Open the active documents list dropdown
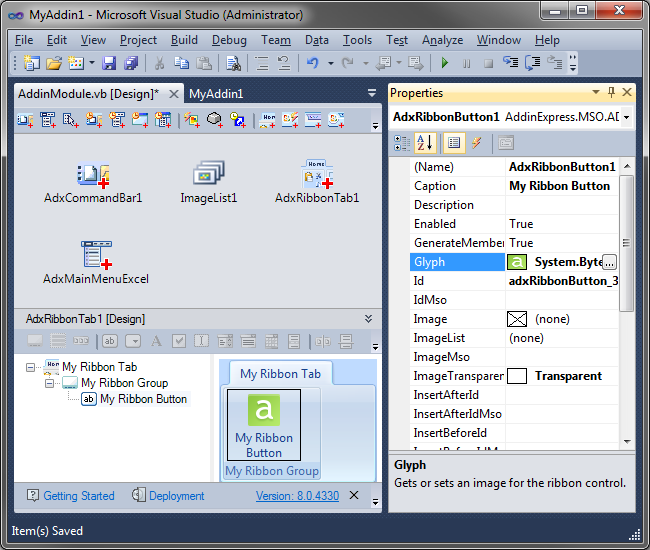The width and height of the screenshot is (650, 550). click(372, 93)
